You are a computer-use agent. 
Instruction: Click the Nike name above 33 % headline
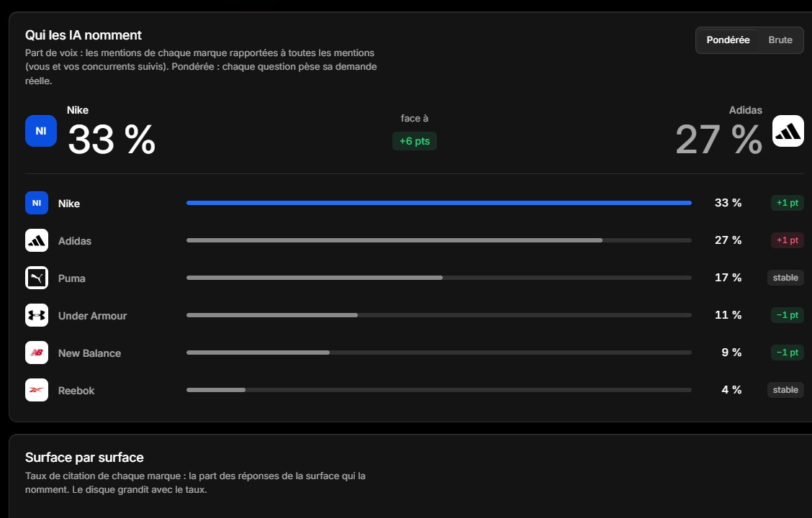point(78,110)
